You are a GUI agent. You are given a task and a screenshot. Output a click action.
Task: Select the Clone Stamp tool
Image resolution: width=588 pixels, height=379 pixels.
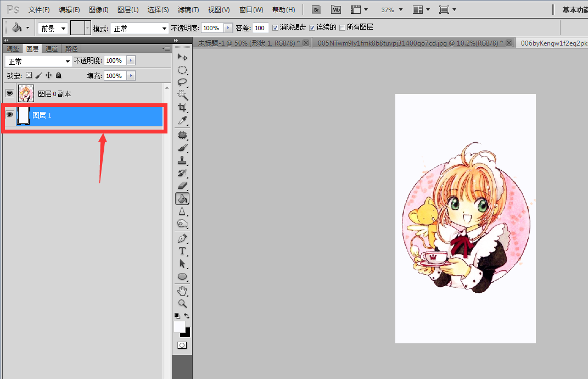[182, 160]
